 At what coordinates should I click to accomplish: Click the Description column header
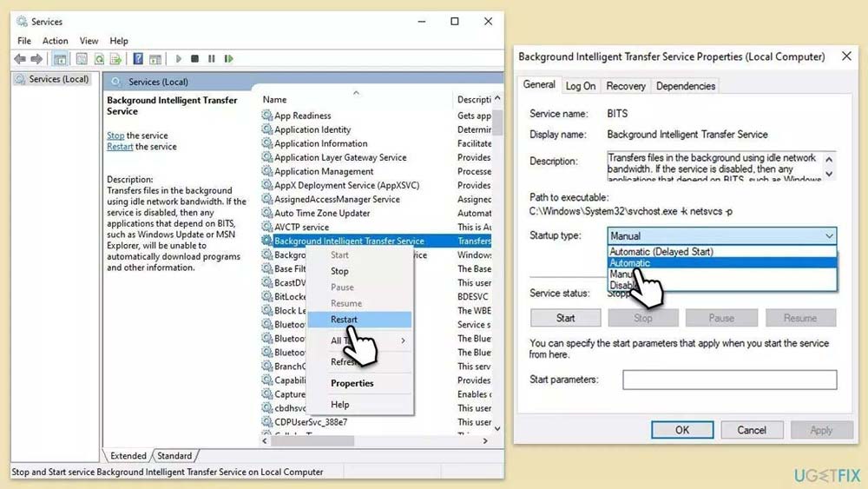click(x=474, y=99)
